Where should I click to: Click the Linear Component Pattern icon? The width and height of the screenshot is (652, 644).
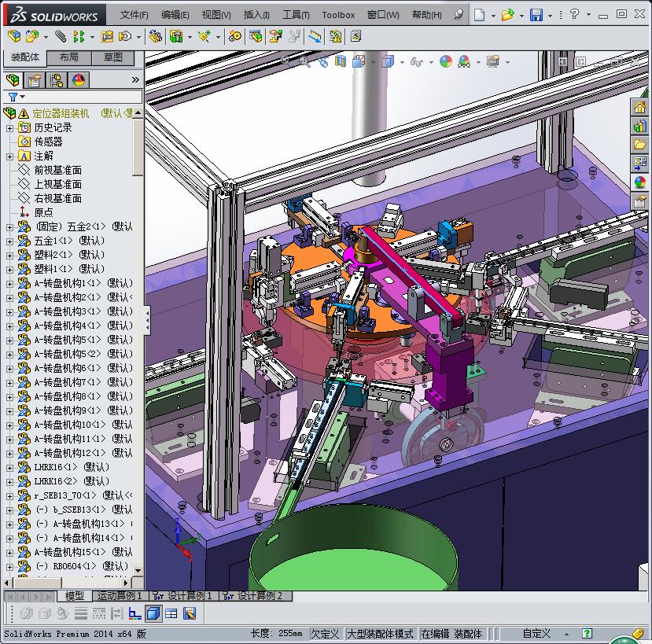click(78, 37)
